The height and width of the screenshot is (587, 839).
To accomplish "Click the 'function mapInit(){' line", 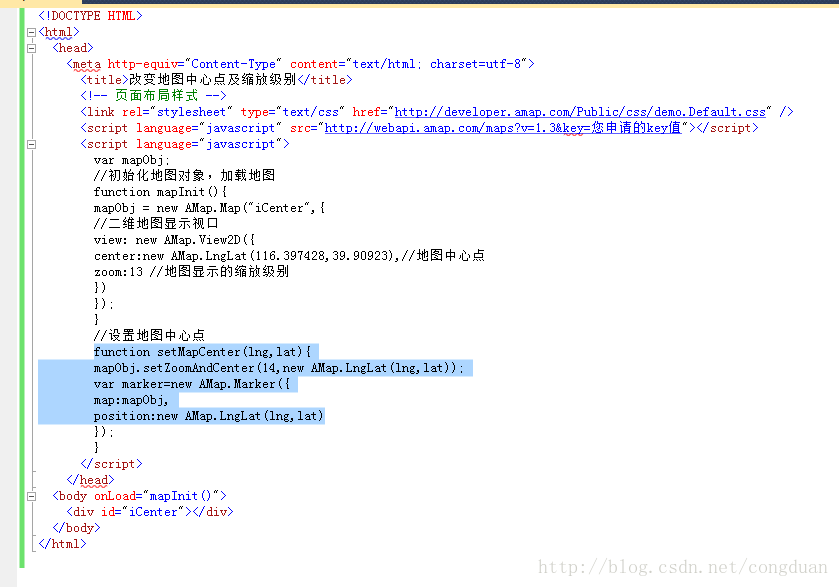I will (x=160, y=192).
